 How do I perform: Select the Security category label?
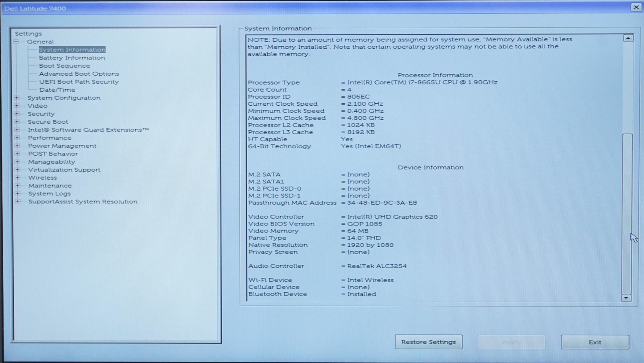tap(41, 114)
